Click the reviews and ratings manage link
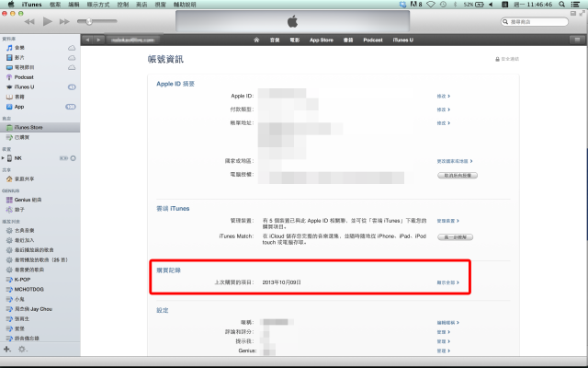 click(443, 332)
